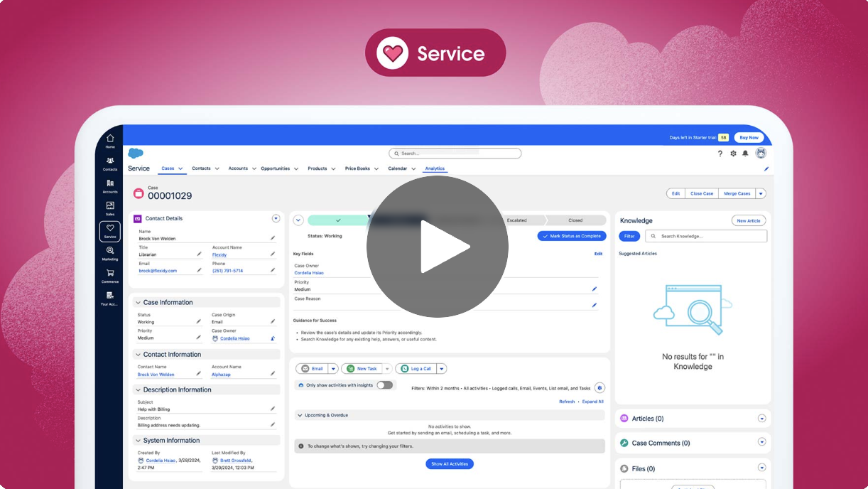The width and height of the screenshot is (868, 489).
Task: Play the Service demo video
Action: [438, 247]
